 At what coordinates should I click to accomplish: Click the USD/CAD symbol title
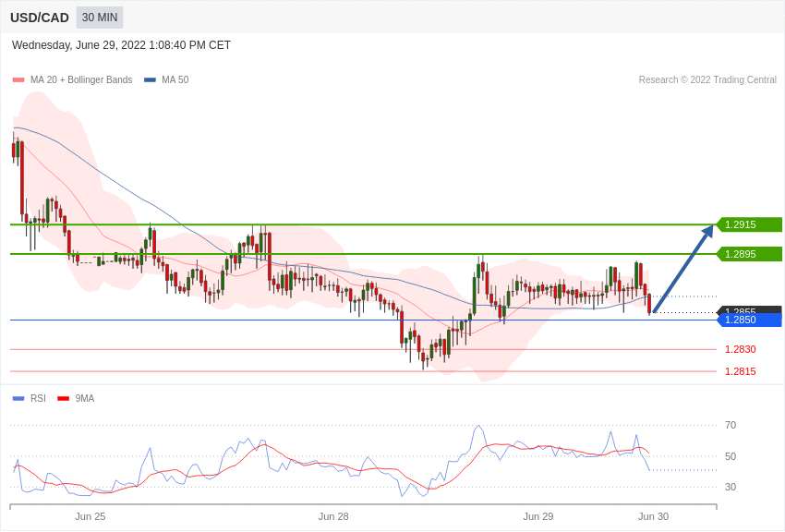tap(40, 18)
